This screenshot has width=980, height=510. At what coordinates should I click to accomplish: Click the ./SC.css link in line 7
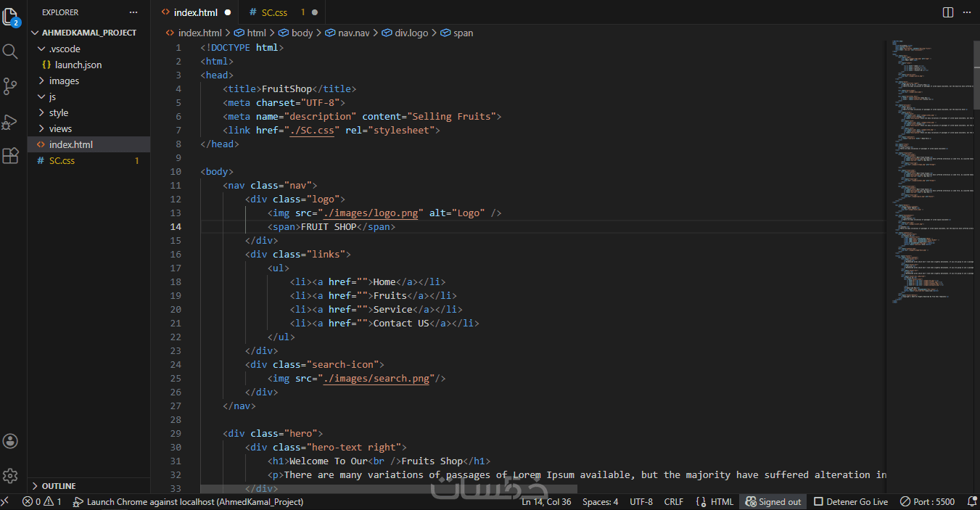click(x=312, y=131)
